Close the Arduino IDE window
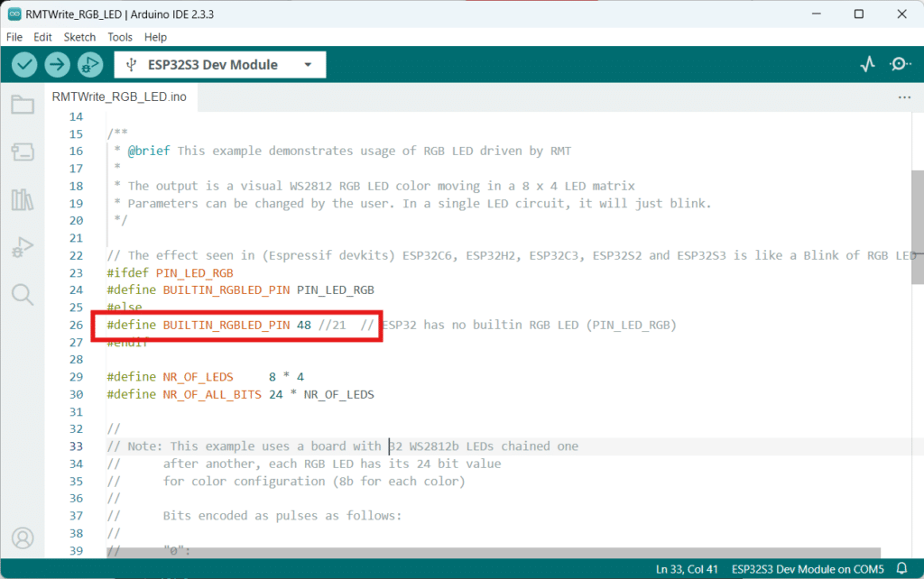 tap(901, 14)
